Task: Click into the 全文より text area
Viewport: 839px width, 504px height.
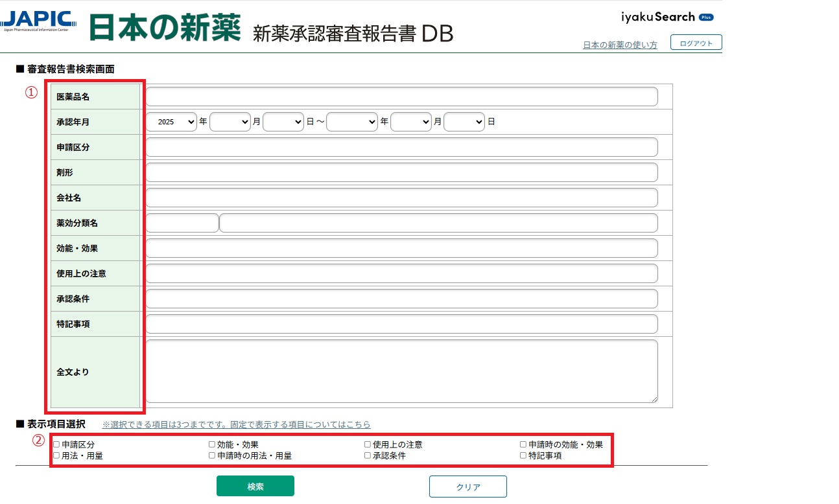Action: click(x=402, y=371)
